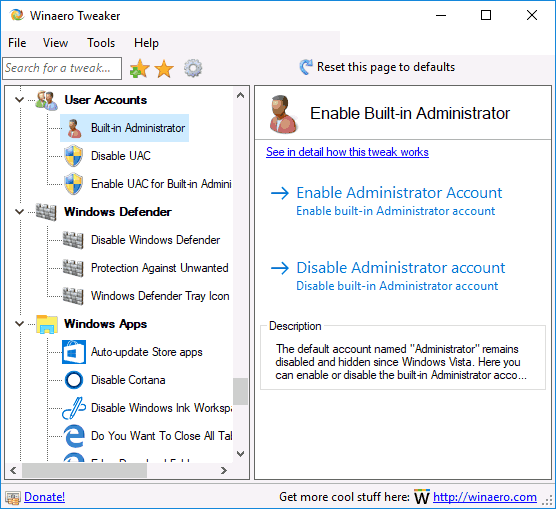
Task: Collapse the User Accounts tree group
Action: (20, 100)
